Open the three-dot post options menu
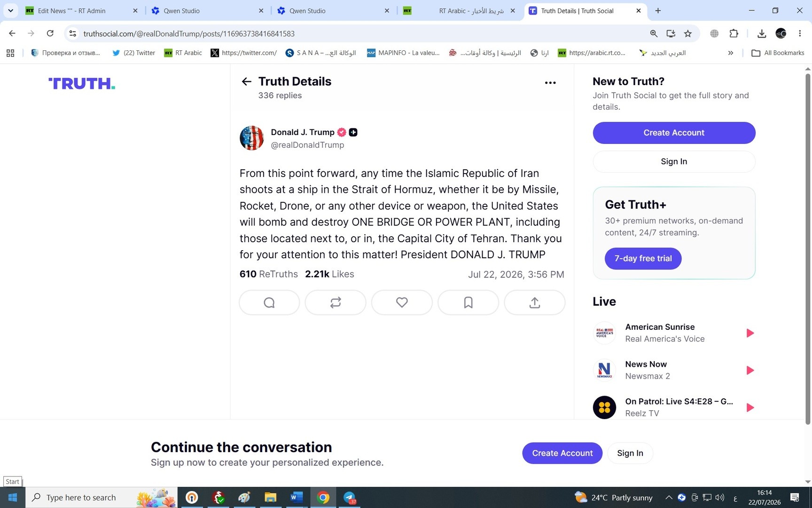The width and height of the screenshot is (812, 508). tap(550, 83)
